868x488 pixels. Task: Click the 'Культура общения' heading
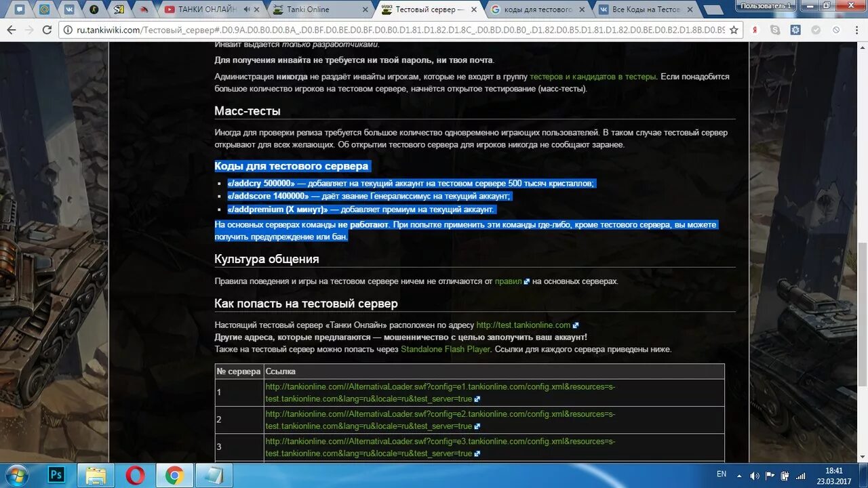(267, 259)
